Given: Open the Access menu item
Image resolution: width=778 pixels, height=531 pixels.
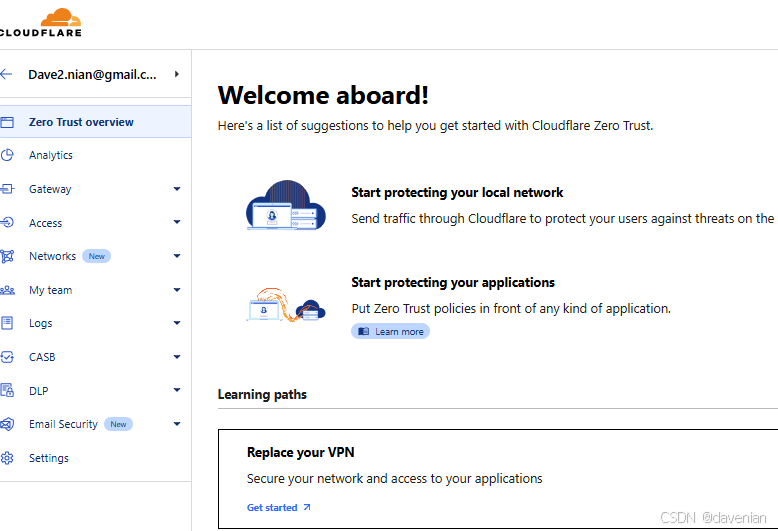Looking at the screenshot, I should (x=46, y=223).
